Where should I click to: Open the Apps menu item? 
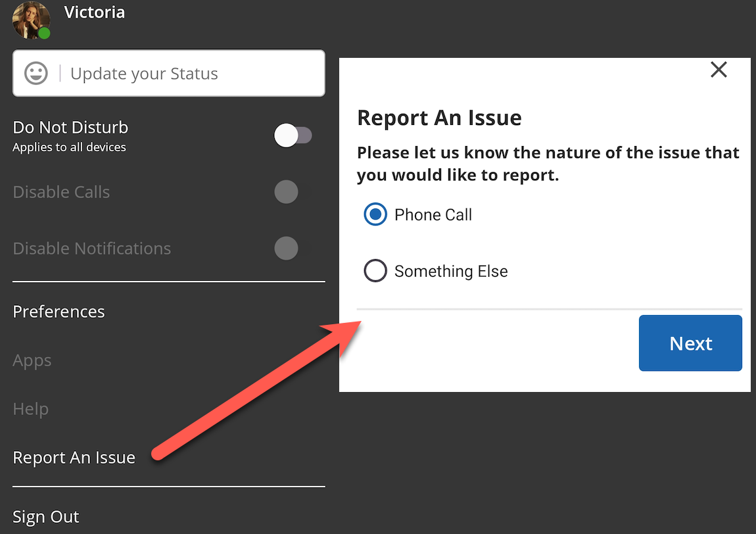tap(32, 361)
